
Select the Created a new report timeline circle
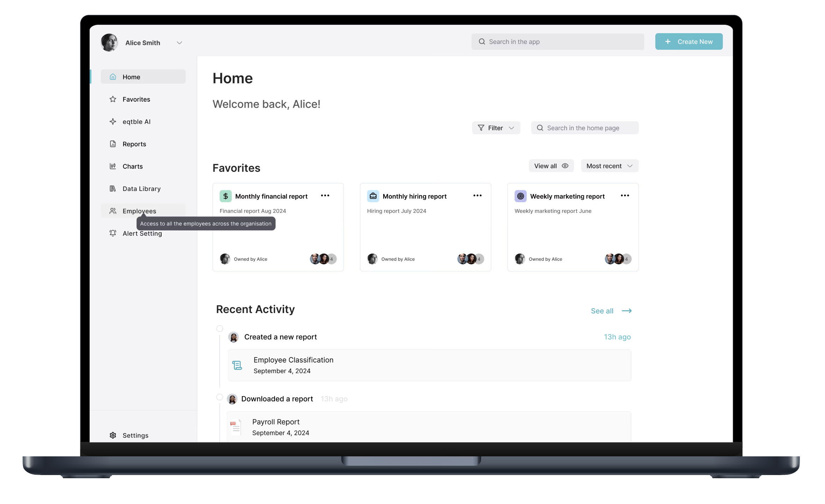pyautogui.click(x=219, y=329)
